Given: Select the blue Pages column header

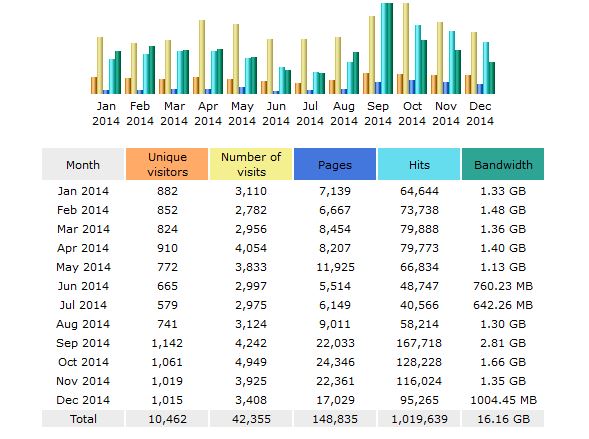Looking at the screenshot, I should (x=335, y=164).
